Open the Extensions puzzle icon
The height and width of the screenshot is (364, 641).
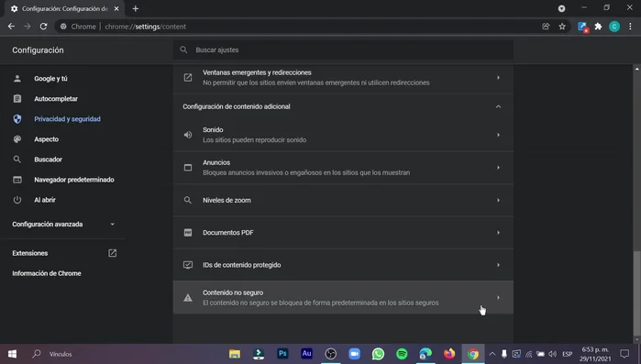pyautogui.click(x=598, y=27)
